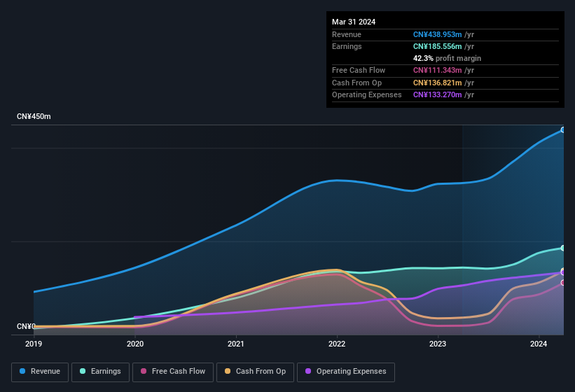575x392 pixels.
Task: Click the Operating Expenses legend button
Action: [x=345, y=372]
